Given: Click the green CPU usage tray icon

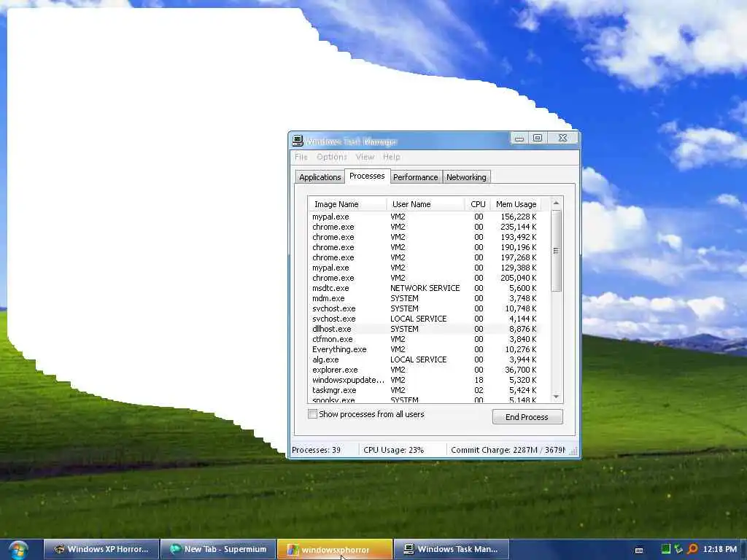Looking at the screenshot, I should click(x=665, y=549).
